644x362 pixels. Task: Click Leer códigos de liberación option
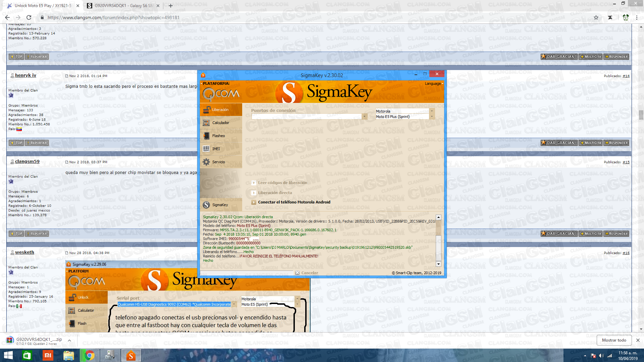coord(282,183)
